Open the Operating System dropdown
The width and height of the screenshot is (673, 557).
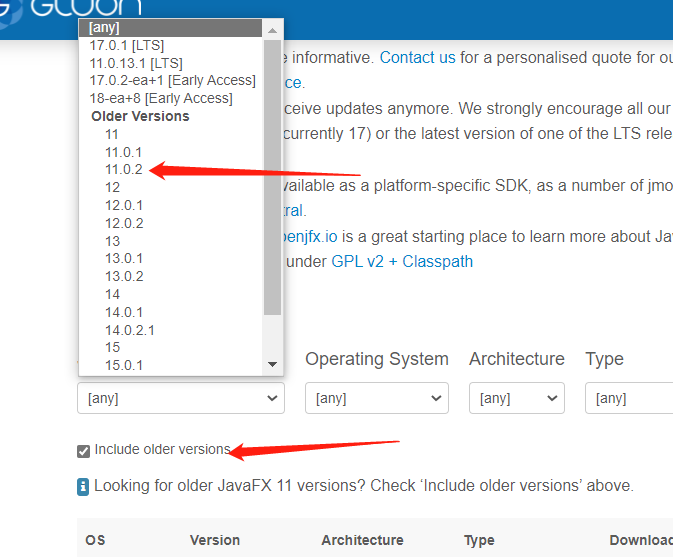[x=377, y=398]
